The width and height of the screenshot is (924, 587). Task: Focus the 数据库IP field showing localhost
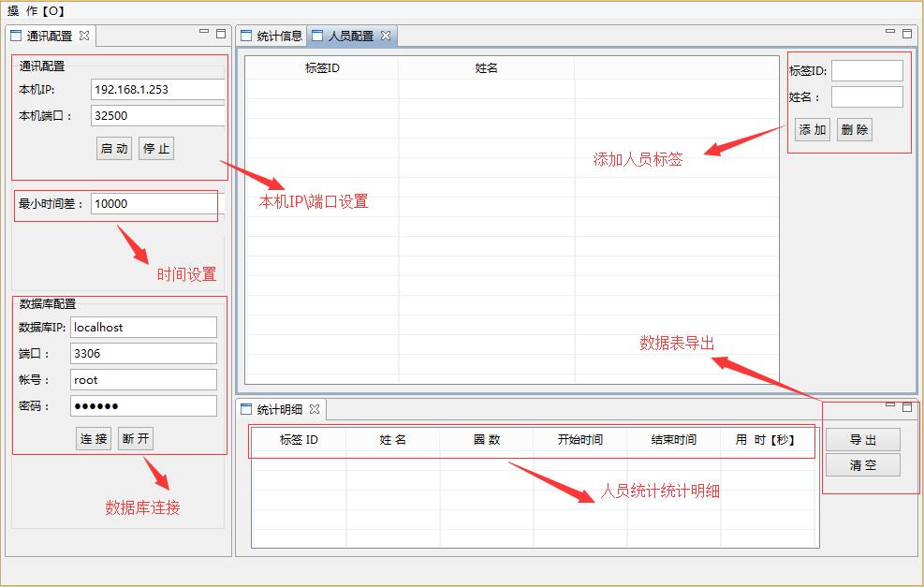[144, 327]
